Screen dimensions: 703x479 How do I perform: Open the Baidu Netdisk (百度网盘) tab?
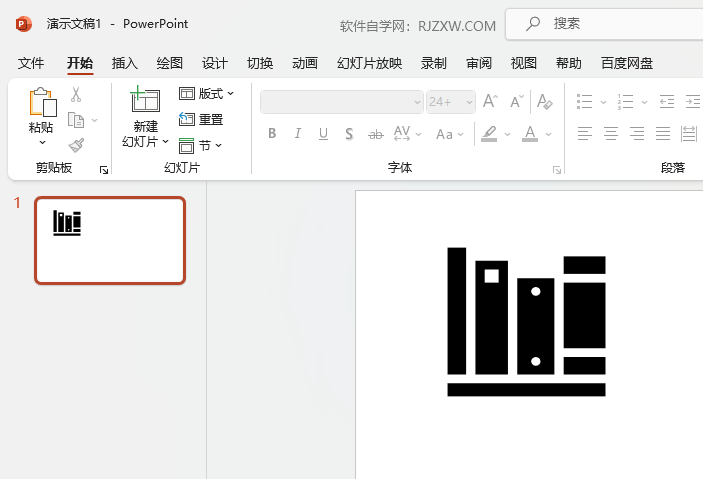tap(627, 63)
